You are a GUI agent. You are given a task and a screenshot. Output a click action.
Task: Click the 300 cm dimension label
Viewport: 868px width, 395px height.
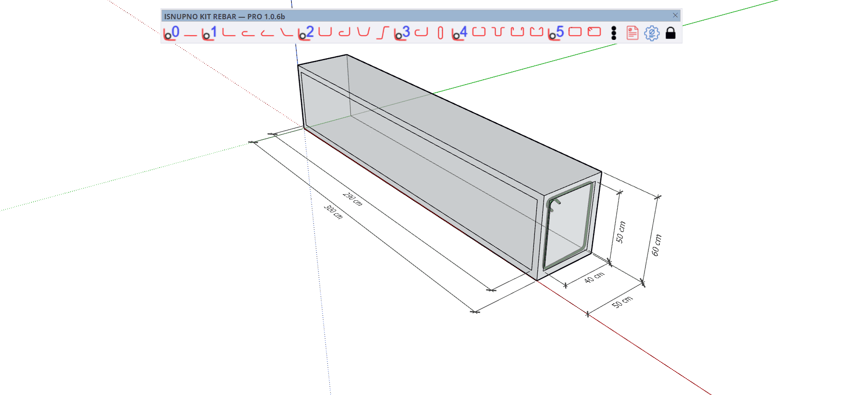pyautogui.click(x=333, y=212)
